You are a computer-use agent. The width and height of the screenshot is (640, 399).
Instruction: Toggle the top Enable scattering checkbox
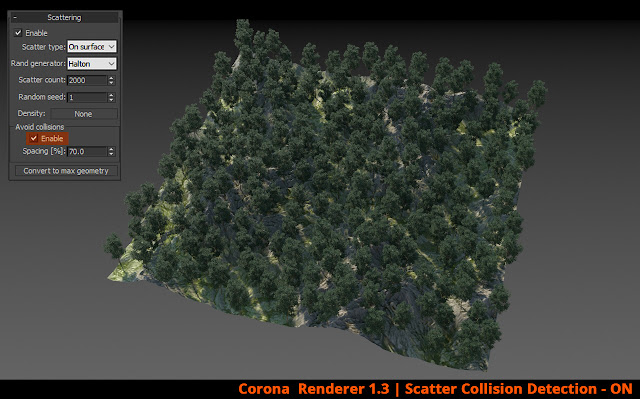pos(18,33)
